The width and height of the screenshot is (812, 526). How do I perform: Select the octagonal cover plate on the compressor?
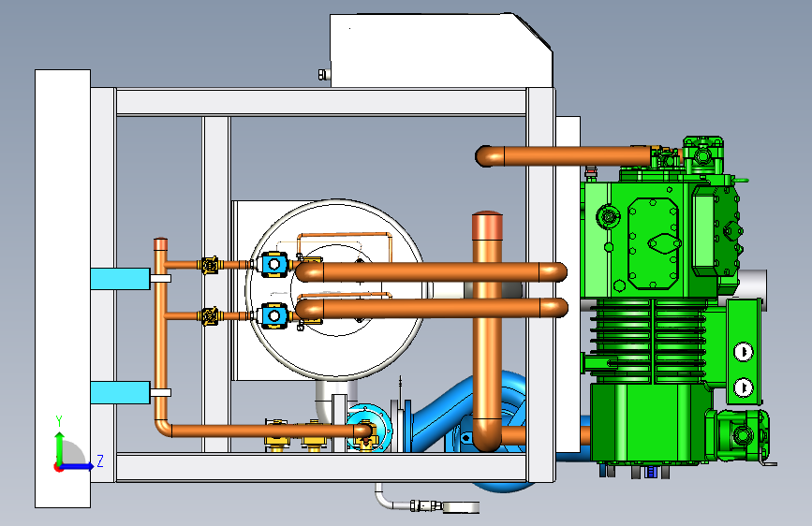(x=654, y=244)
